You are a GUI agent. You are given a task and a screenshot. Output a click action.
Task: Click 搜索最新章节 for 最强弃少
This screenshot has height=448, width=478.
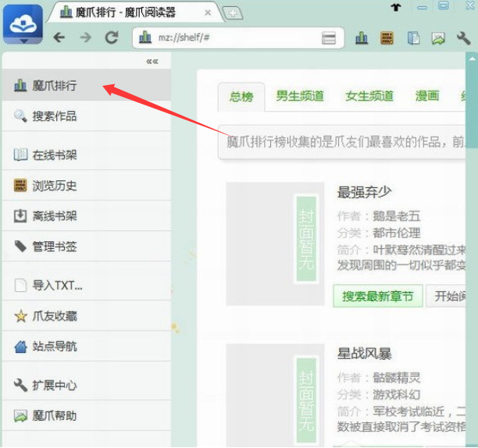378,296
